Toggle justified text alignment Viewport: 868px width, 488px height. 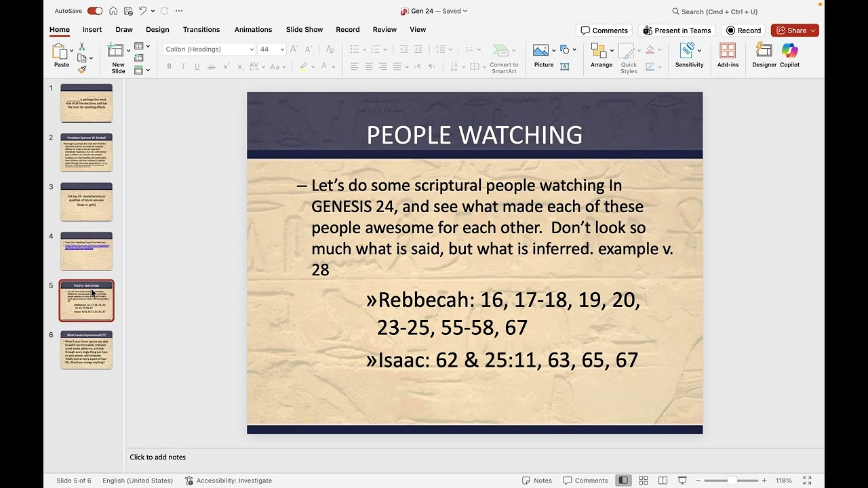(397, 66)
